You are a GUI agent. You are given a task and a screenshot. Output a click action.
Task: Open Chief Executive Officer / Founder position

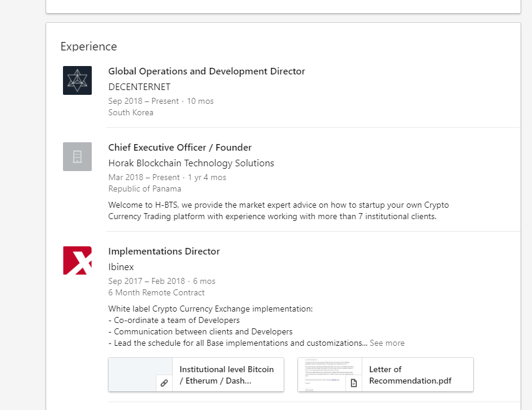tap(180, 148)
